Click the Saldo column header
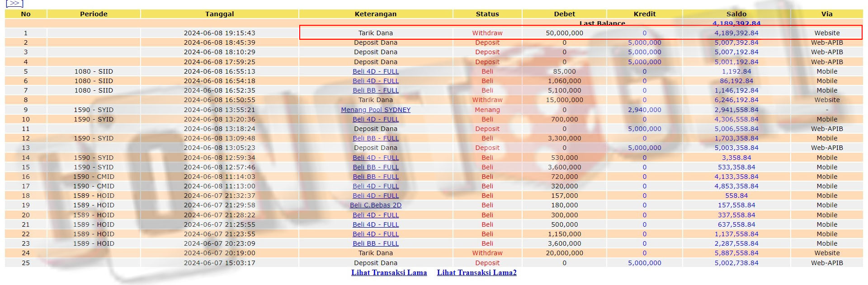Screen dimensions: 868x285 [x=736, y=14]
